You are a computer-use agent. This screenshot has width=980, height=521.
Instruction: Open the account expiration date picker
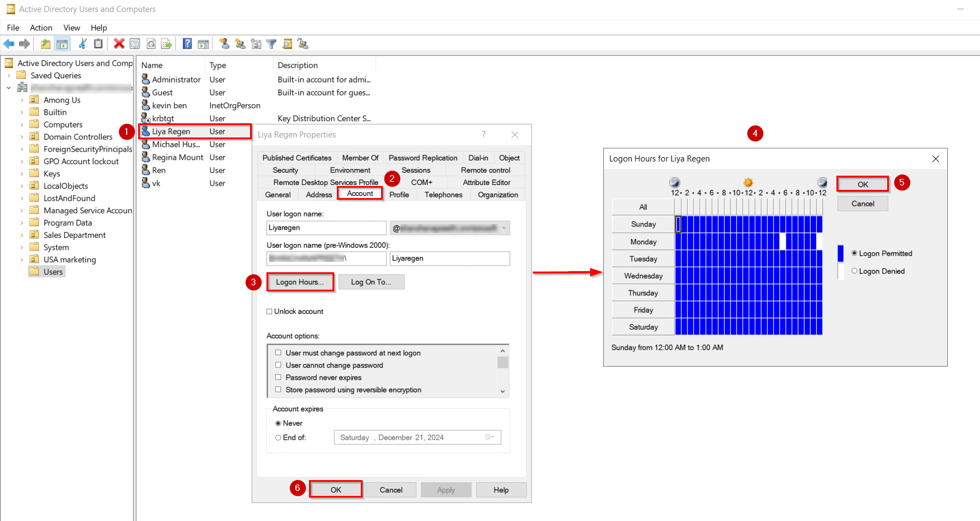(x=489, y=437)
